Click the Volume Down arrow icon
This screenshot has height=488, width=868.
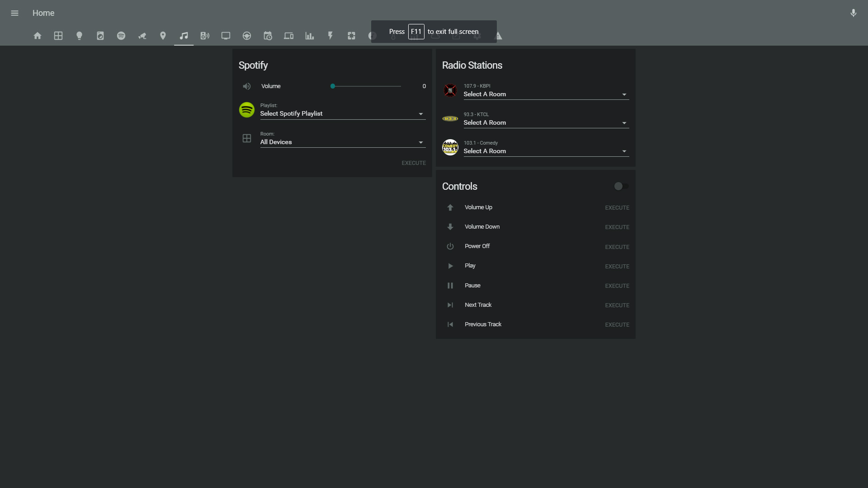coord(450,227)
